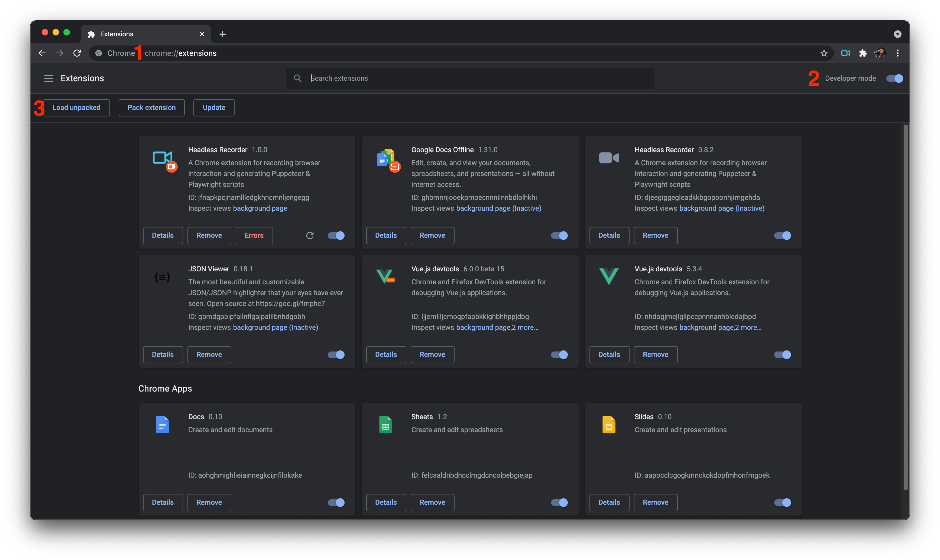940x560 pixels.
Task: Click the Extensions puzzle piece icon in toolbar
Action: 863,53
